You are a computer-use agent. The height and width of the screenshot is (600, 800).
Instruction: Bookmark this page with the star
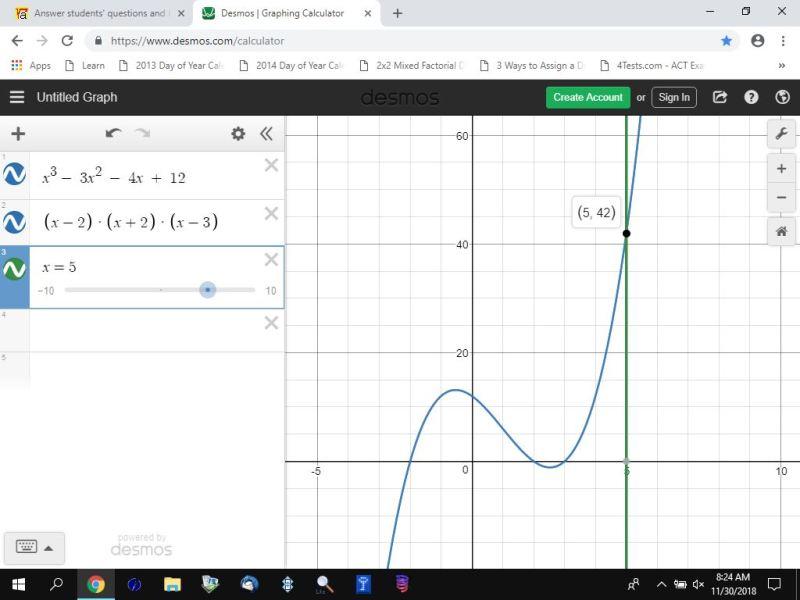tap(727, 41)
